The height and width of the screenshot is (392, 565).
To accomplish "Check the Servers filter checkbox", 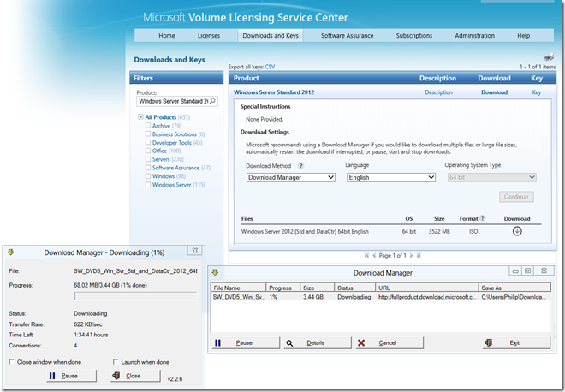I will click(148, 159).
